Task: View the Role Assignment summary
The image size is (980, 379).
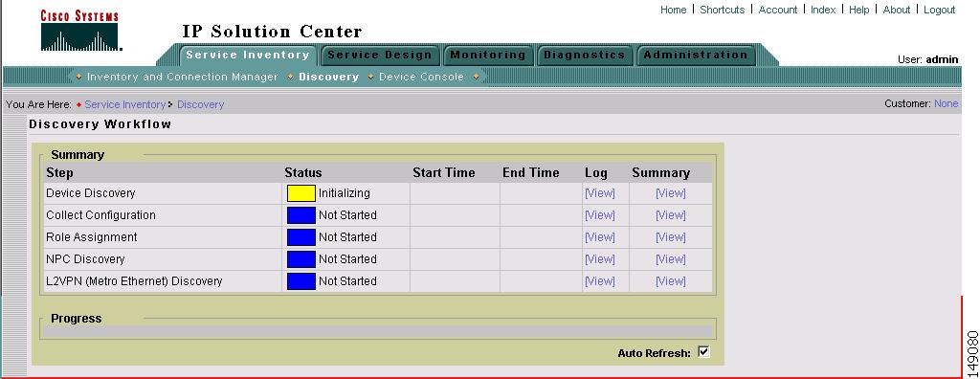Action: (671, 237)
